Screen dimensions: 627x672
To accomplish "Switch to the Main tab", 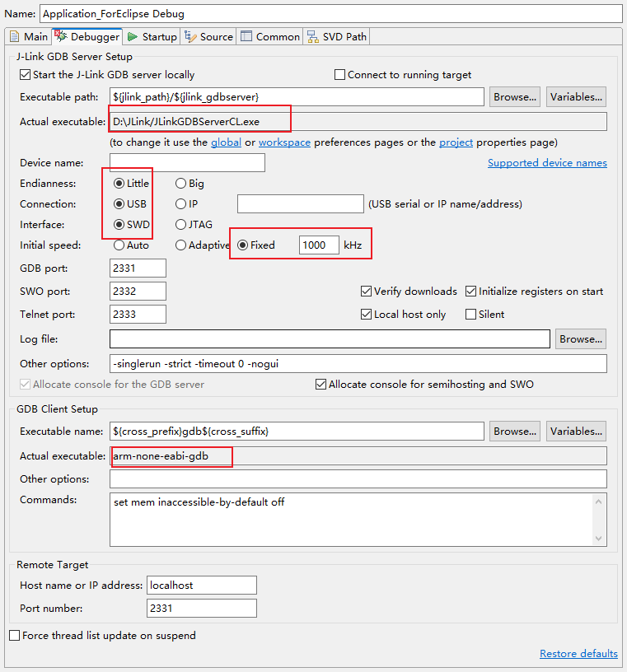I will click(28, 37).
